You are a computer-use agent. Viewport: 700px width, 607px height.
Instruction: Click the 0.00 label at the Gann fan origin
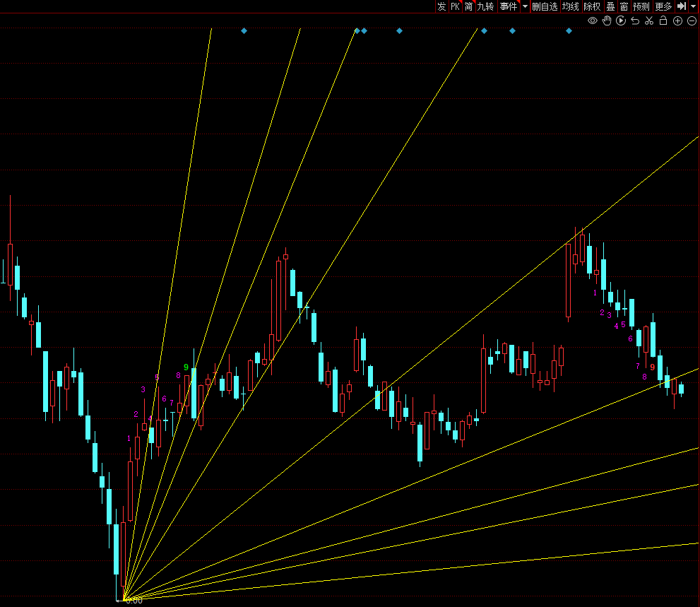[x=134, y=601]
